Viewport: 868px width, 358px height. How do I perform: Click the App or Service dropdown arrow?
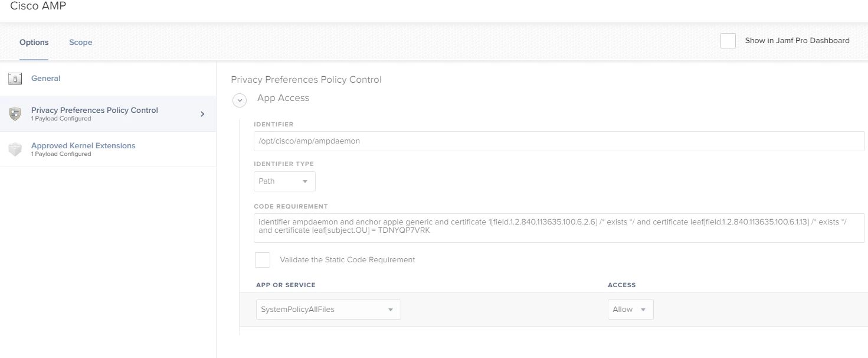[391, 310]
